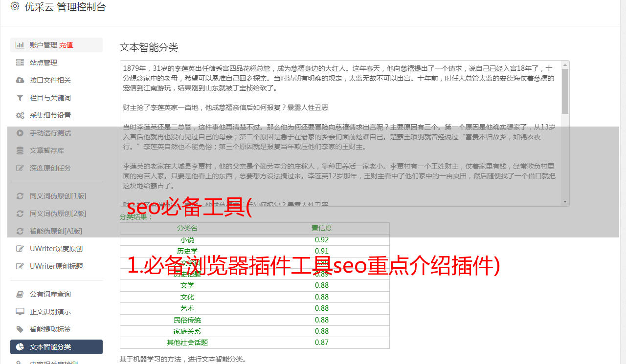Click the monitor icon for 正文识别演示

tap(20, 312)
